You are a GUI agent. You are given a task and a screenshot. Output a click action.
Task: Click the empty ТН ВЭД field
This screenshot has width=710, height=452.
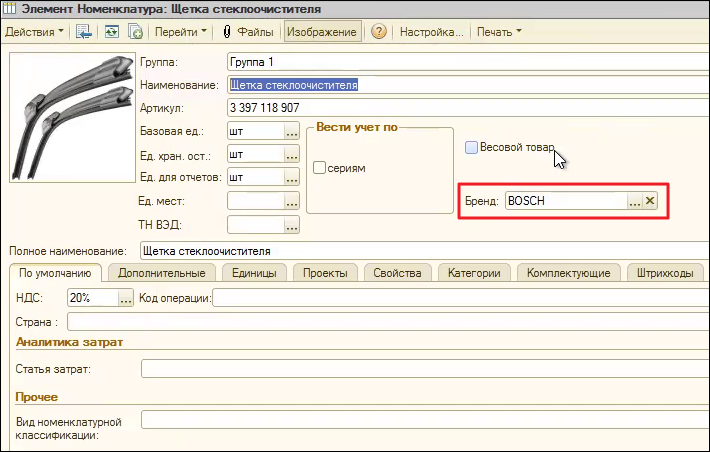tap(256, 225)
